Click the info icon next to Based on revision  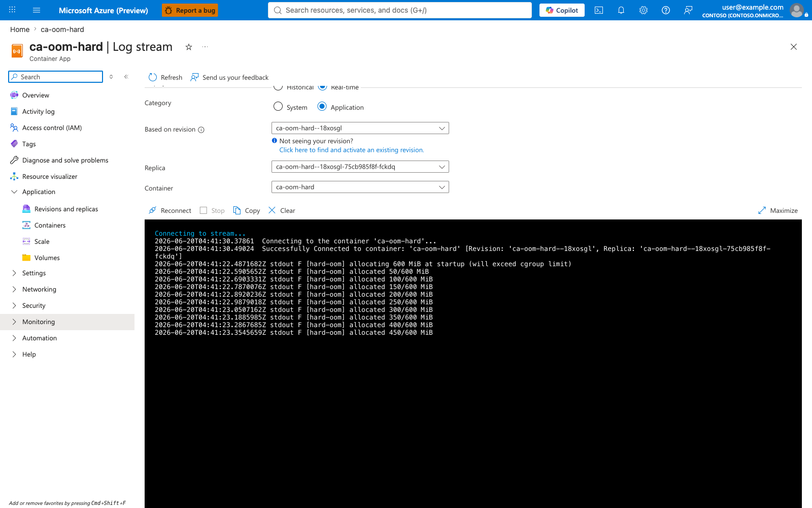[201, 130]
